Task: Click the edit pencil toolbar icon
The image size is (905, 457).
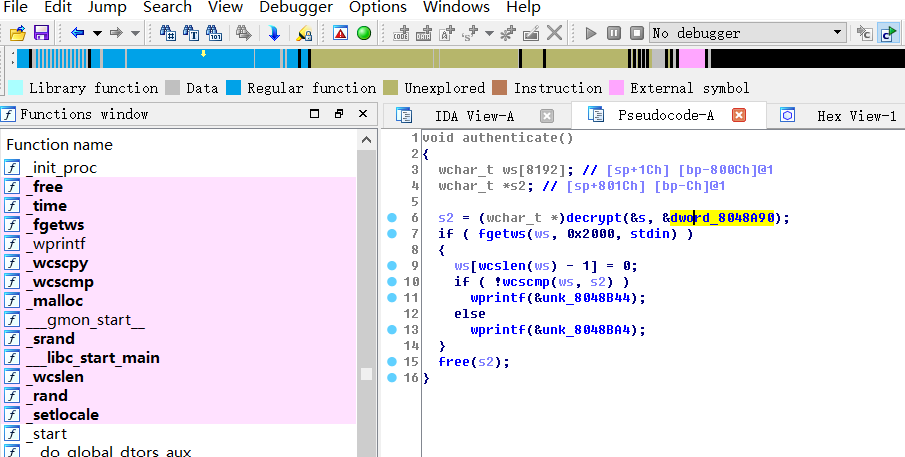Action: point(531,33)
